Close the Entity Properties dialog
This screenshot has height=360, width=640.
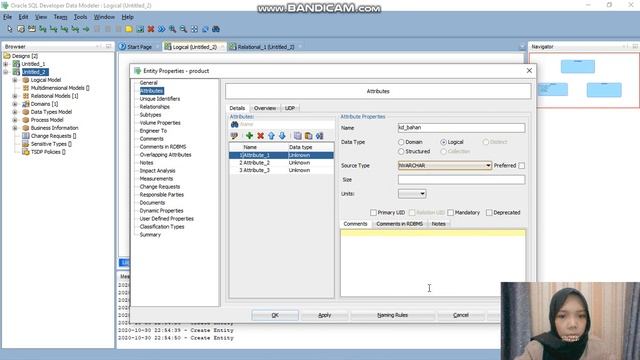click(x=529, y=71)
